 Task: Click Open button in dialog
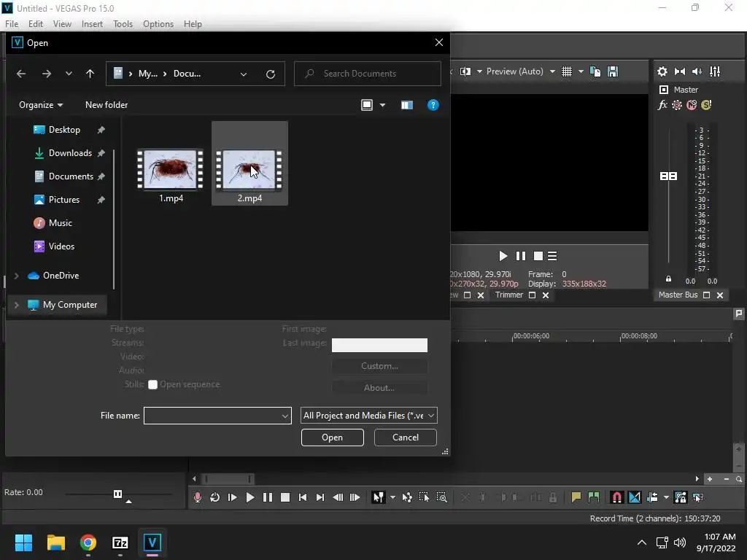(332, 437)
